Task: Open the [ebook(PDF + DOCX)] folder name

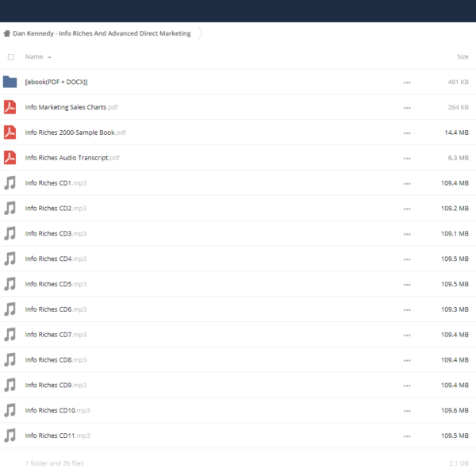Action: coord(56,82)
